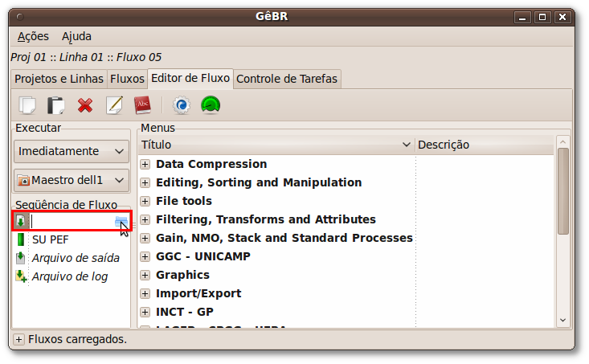The image size is (589, 364).
Task: Click the Arquivo de saída icon
Action: (x=21, y=258)
